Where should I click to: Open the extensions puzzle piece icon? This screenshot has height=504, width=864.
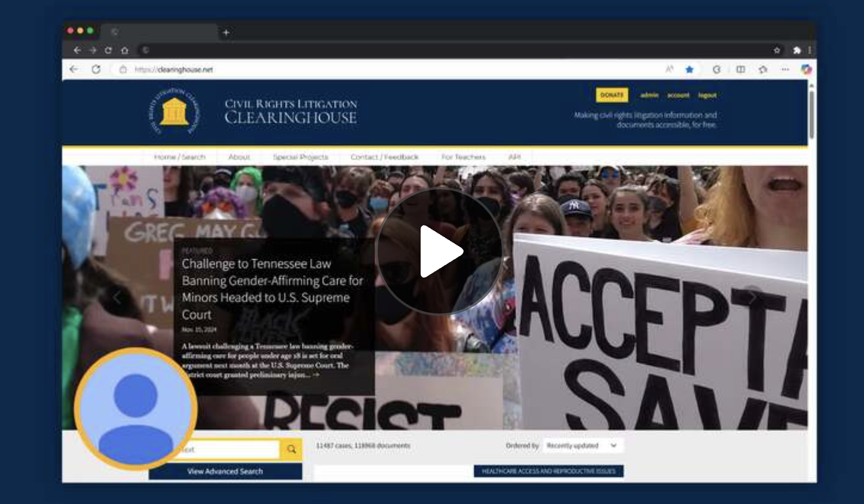pos(796,50)
